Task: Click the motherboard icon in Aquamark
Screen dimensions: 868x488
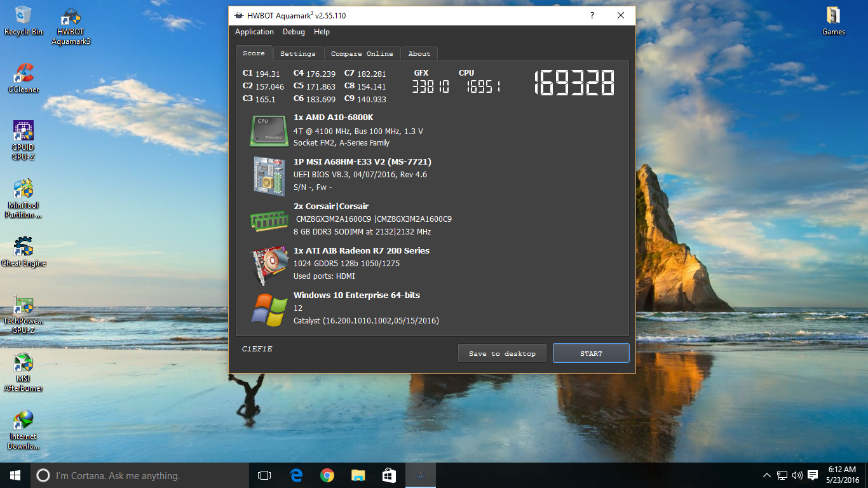Action: (269, 176)
